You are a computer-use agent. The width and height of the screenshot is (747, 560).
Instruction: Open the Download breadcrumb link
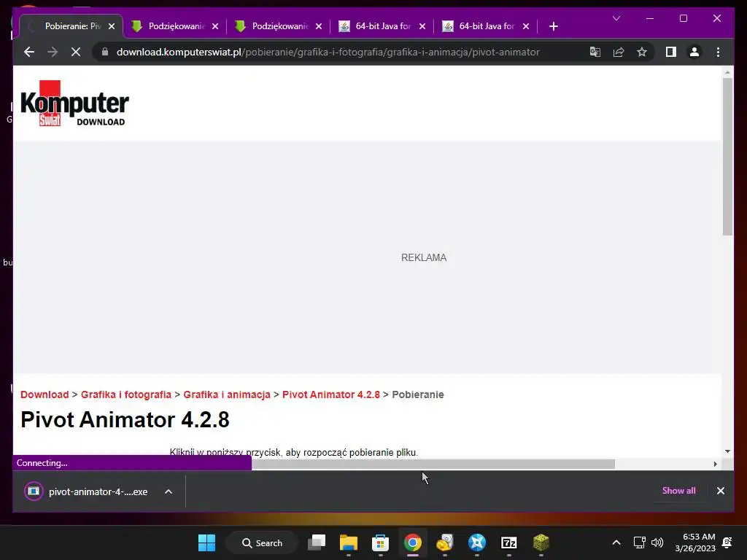44,394
